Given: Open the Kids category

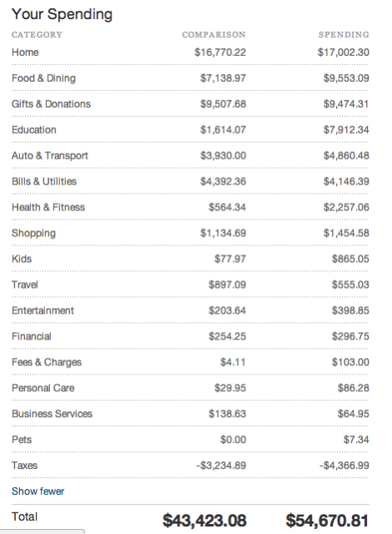Looking at the screenshot, I should tap(22, 259).
